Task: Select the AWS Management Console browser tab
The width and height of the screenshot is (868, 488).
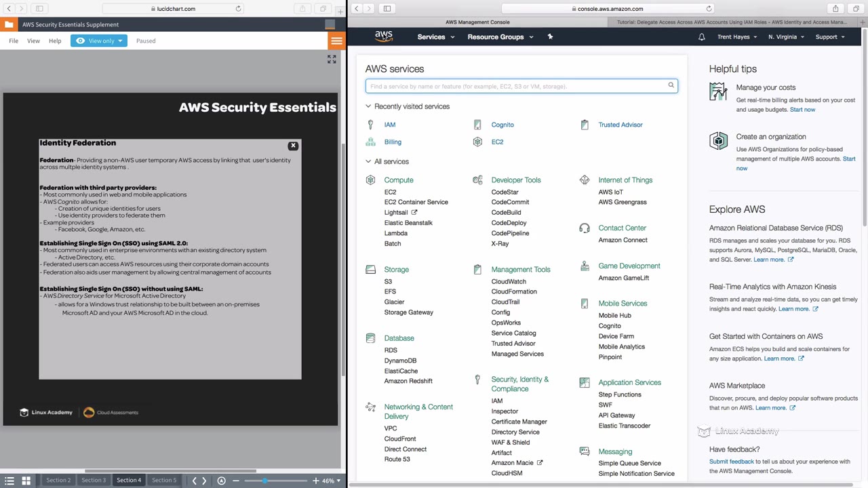Action: tap(477, 22)
